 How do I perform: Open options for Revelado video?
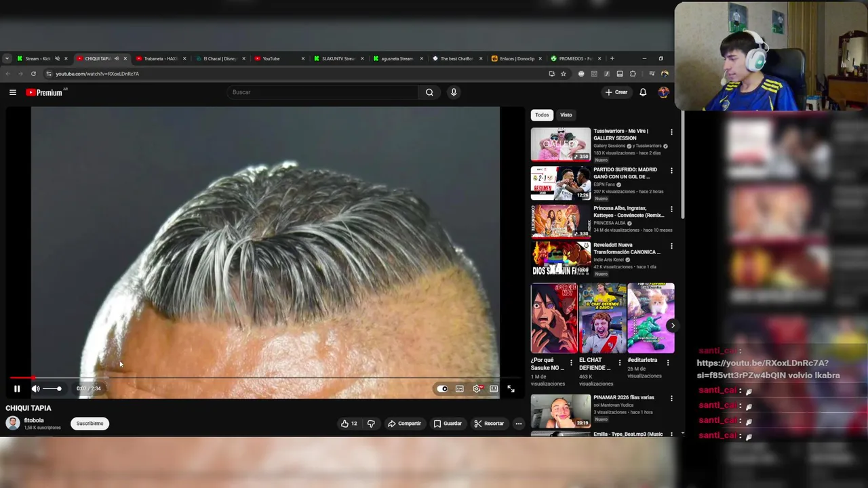pos(671,246)
